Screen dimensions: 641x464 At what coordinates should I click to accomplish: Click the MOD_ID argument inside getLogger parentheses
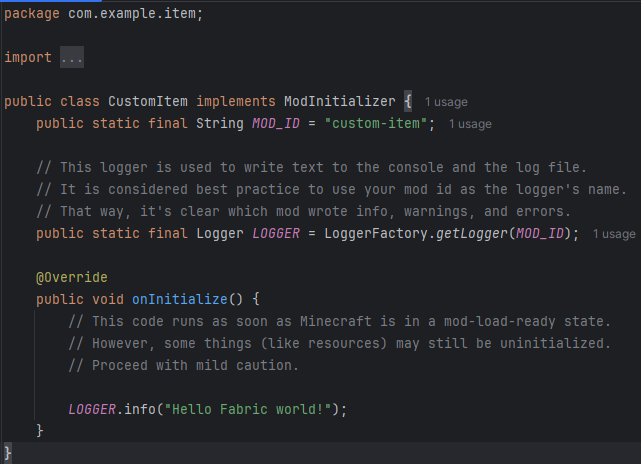coord(539,233)
